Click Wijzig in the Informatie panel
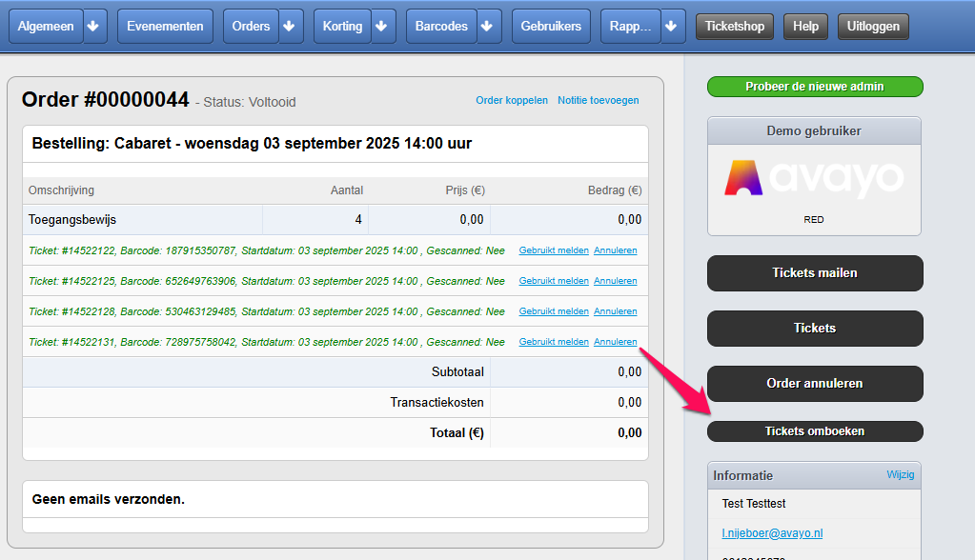Image resolution: width=975 pixels, height=560 pixels. point(901,475)
